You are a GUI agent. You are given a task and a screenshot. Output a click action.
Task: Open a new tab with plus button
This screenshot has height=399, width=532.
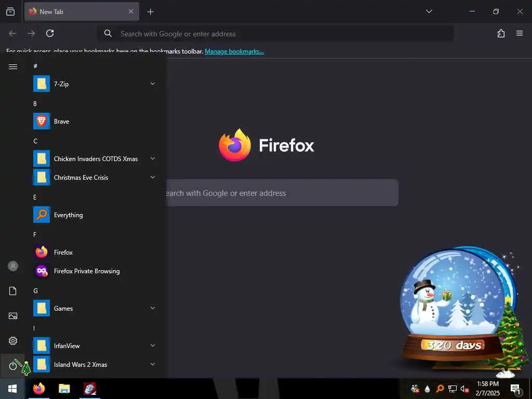click(150, 12)
